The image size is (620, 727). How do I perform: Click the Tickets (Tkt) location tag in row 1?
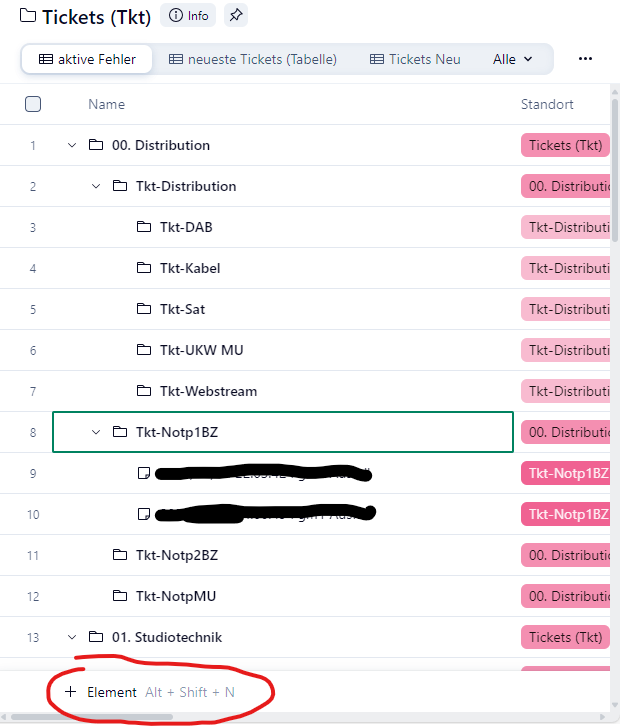click(565, 145)
